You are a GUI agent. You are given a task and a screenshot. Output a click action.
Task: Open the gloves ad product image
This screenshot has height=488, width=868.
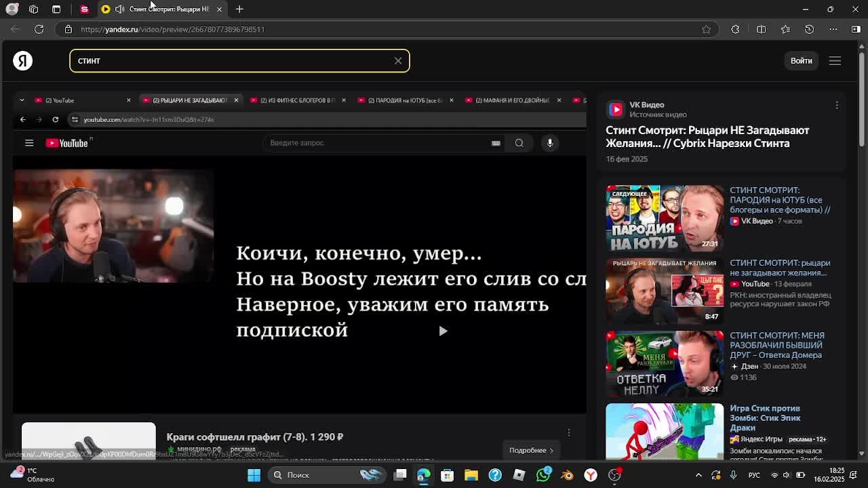(88, 440)
